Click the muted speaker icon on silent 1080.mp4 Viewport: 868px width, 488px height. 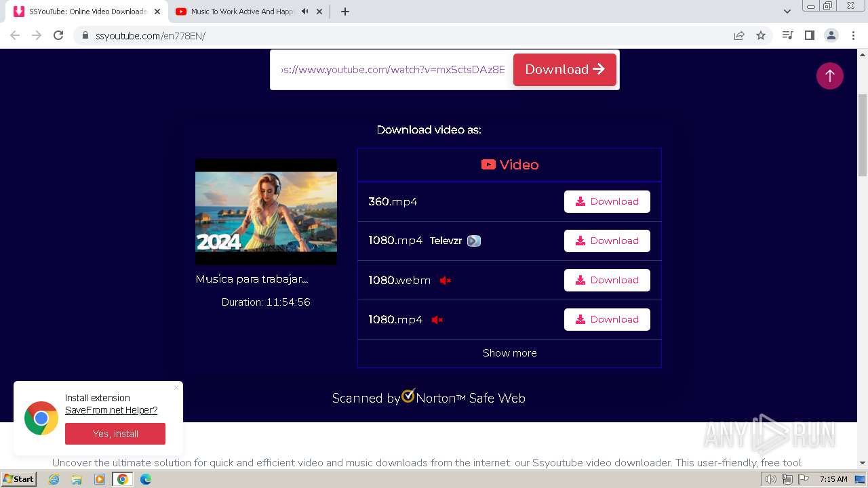(437, 319)
